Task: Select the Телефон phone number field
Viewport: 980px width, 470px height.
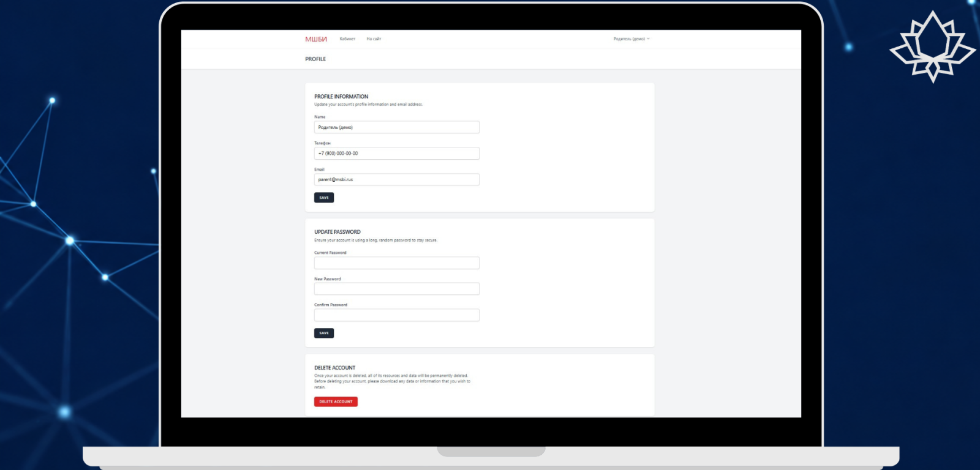Action: click(397, 154)
